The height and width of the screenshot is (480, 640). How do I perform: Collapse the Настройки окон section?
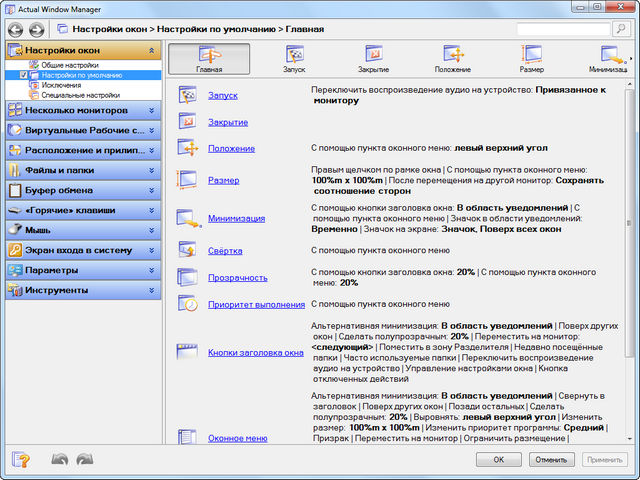(x=151, y=50)
